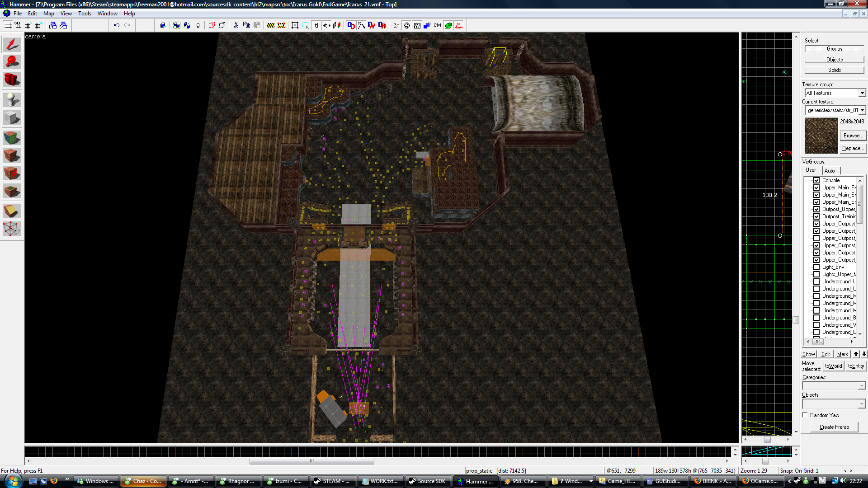Click the larger grid size icon
The height and width of the screenshot is (488, 868).
[38, 25]
